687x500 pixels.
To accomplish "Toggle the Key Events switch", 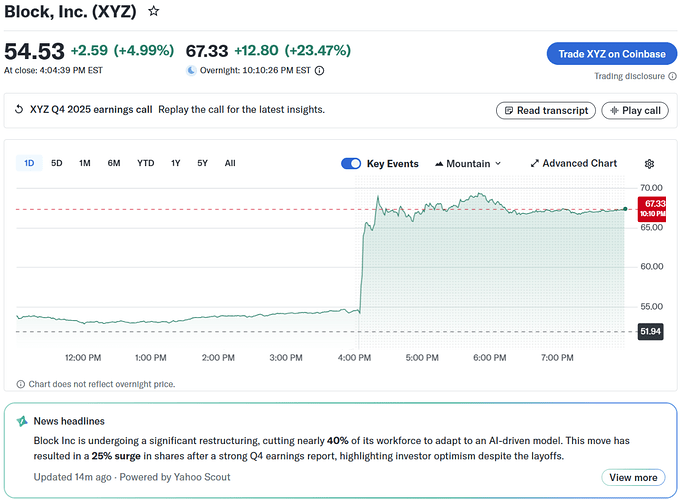I will [x=351, y=164].
